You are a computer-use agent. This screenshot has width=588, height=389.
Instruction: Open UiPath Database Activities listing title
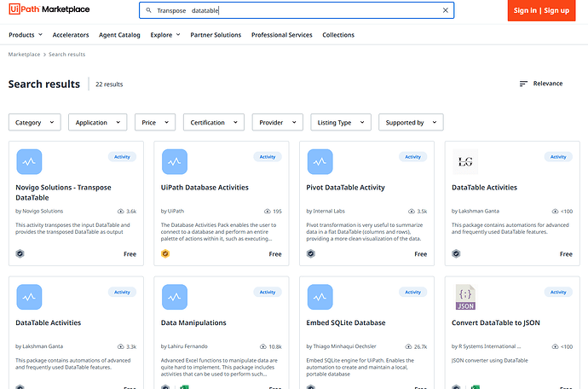point(205,188)
